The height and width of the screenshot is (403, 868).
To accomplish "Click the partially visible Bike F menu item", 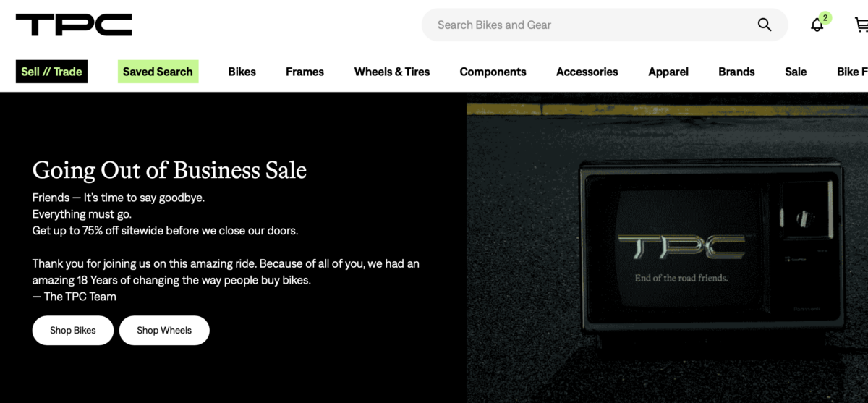I will click(x=852, y=72).
